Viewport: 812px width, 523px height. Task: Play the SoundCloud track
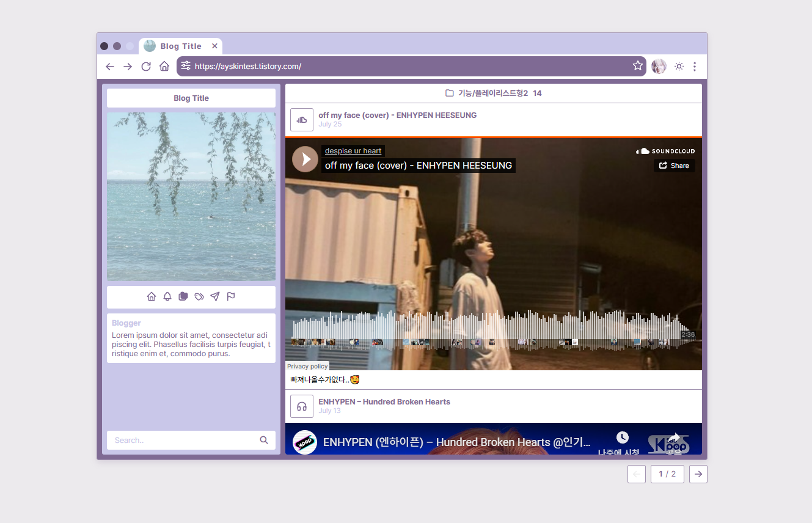pos(305,159)
